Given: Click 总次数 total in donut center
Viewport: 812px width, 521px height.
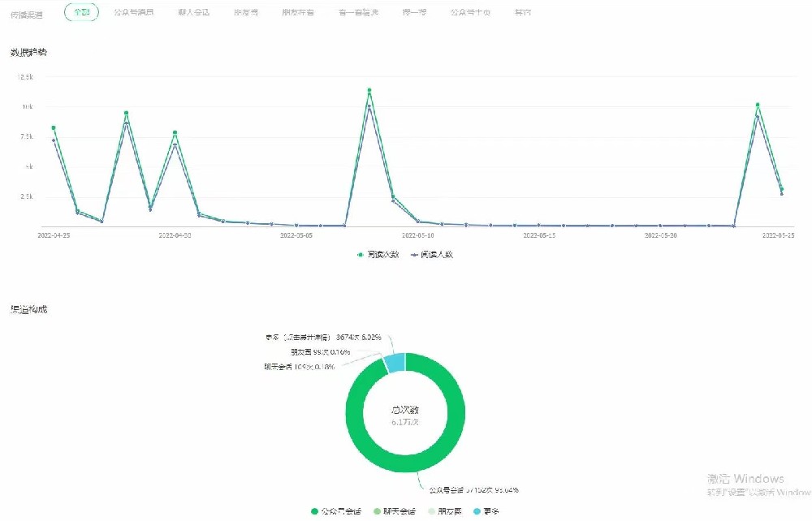Looking at the screenshot, I should (x=405, y=411).
